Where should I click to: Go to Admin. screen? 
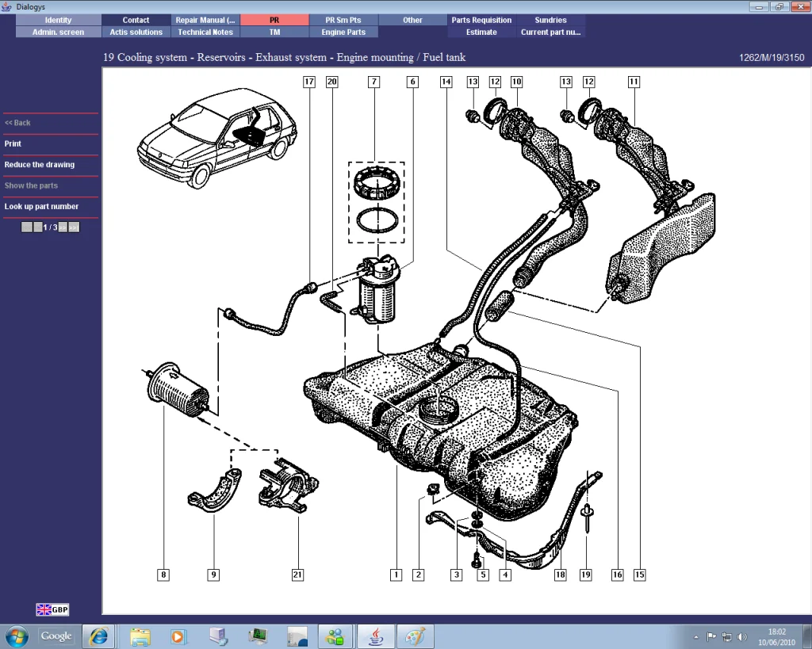[58, 32]
